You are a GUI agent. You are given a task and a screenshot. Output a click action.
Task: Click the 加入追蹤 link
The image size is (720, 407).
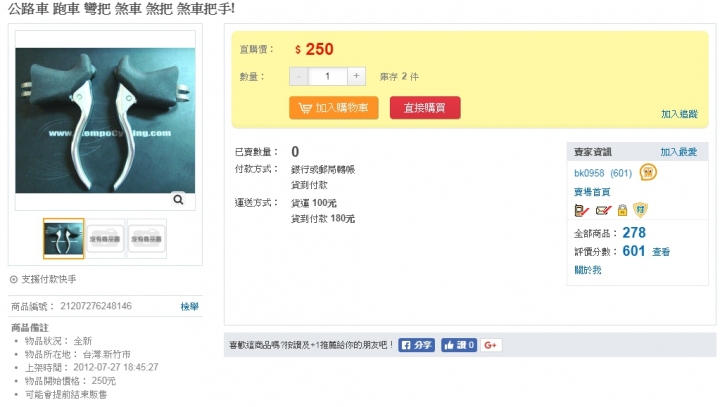679,114
